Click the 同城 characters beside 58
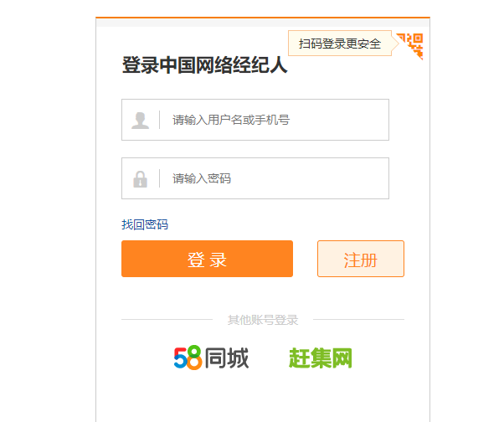Screen dimensions: 504x422 tap(227, 358)
